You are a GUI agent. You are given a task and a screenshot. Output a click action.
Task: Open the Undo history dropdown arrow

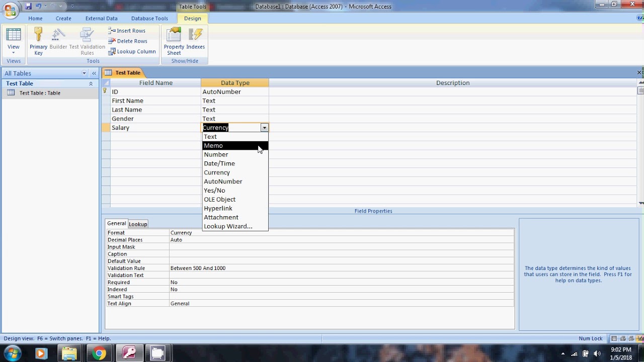[x=45, y=6]
